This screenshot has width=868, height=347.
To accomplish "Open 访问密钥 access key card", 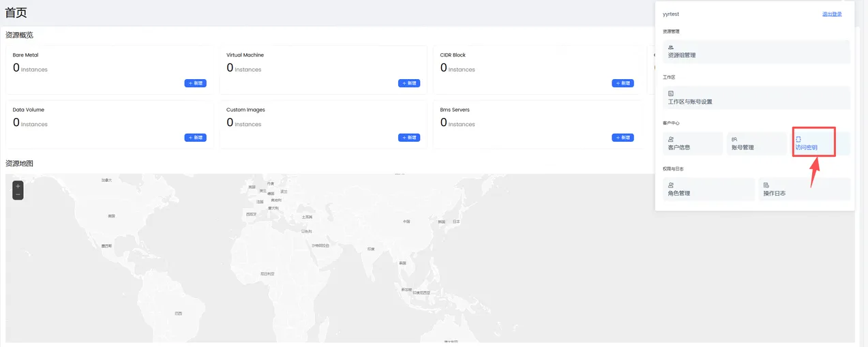I will click(x=820, y=143).
